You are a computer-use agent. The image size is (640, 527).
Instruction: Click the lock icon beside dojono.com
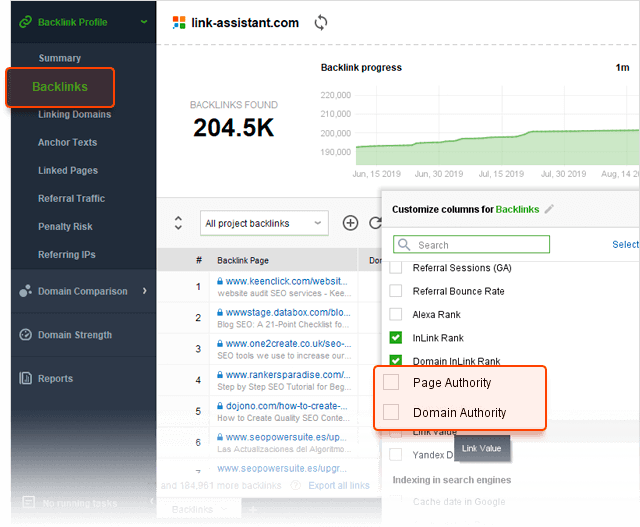[x=220, y=406]
